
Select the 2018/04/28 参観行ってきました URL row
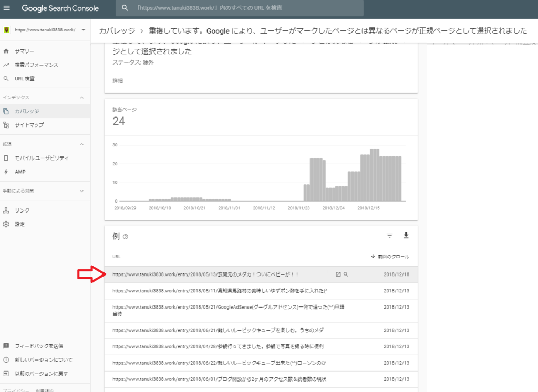[261, 347]
